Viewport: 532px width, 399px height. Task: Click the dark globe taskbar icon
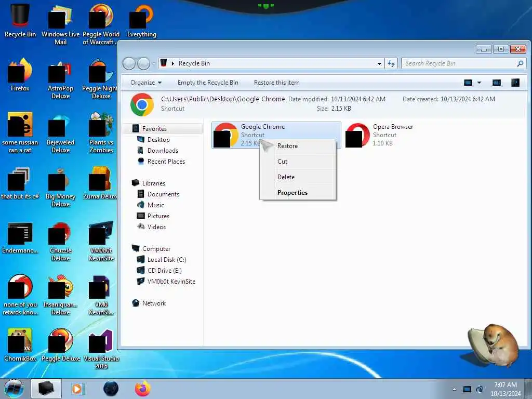(x=111, y=389)
